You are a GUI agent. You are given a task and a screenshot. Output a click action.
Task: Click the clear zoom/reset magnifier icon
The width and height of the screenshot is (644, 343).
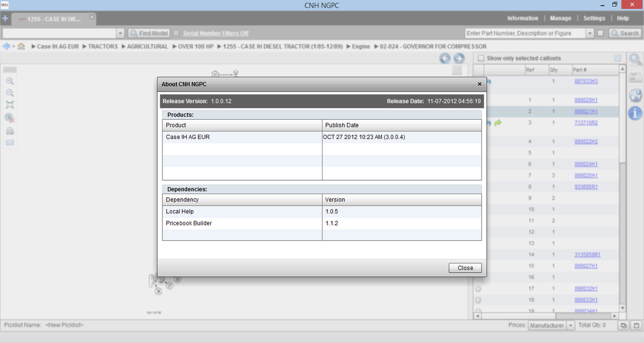(10, 118)
